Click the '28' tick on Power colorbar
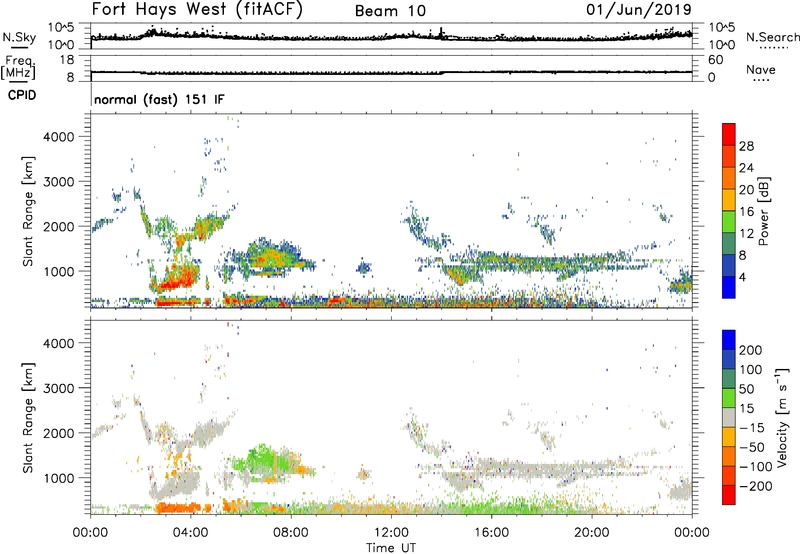Screen dimensions: 800x554 pyautogui.click(x=746, y=146)
